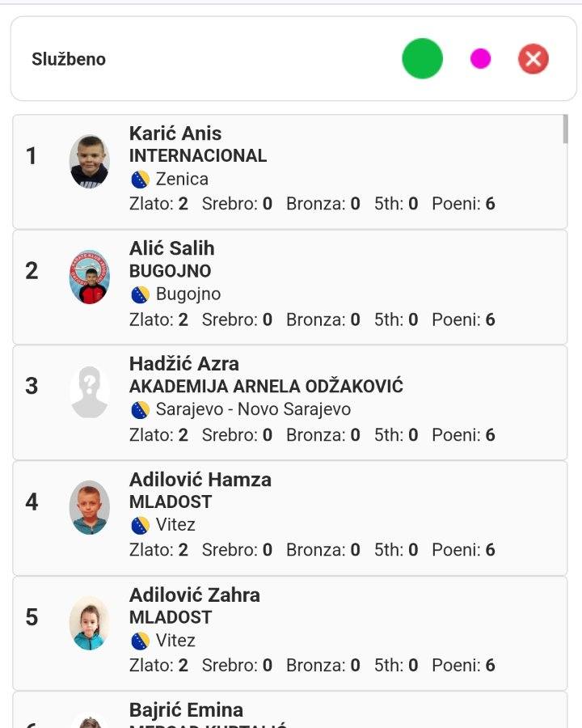582x728 pixels.
Task: Click the rankings list scrollbar
Action: click(x=565, y=129)
